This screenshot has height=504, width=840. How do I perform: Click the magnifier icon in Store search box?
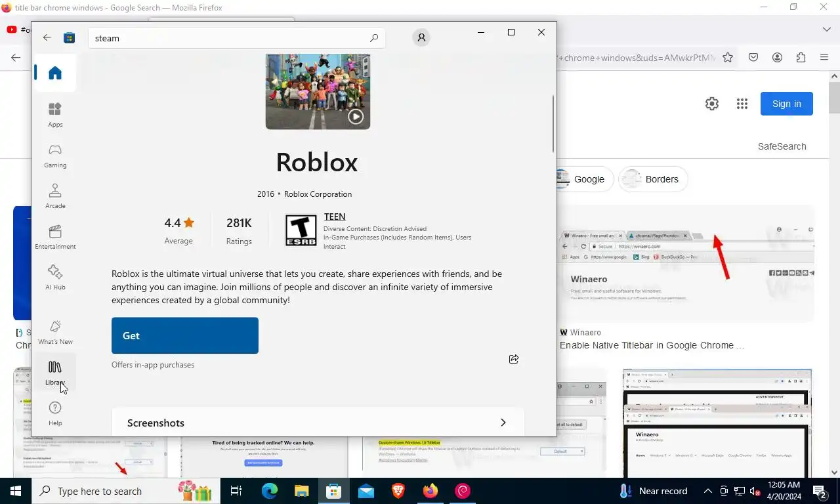[x=374, y=38]
